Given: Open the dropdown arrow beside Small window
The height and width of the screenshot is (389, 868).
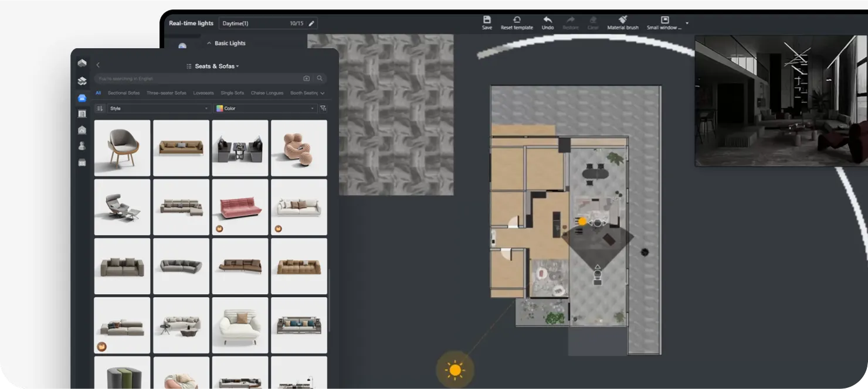Looking at the screenshot, I should tap(687, 23).
